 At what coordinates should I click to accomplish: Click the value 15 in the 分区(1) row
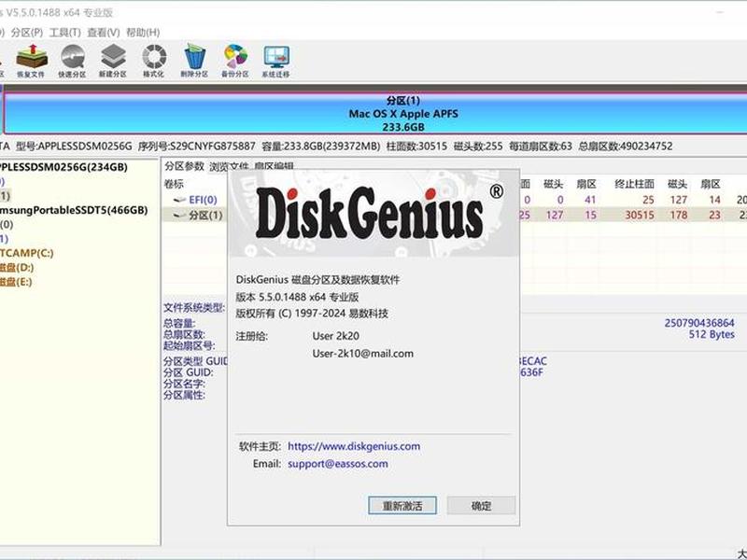tap(591, 216)
